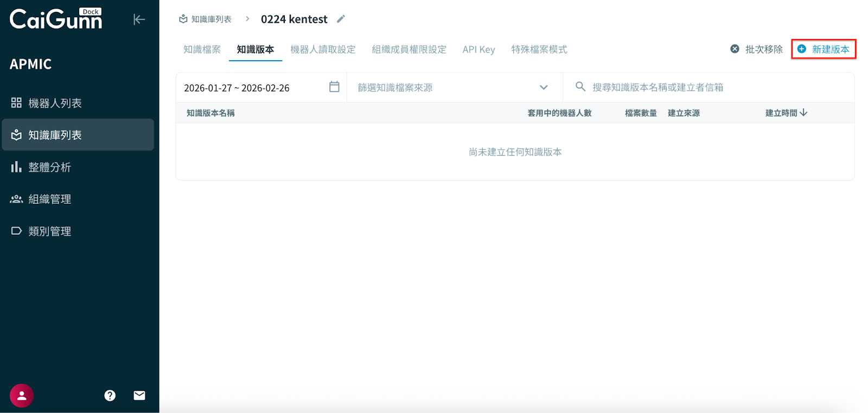Open 機器人列表 in the sidebar
The height and width of the screenshot is (413, 868).
(55, 103)
